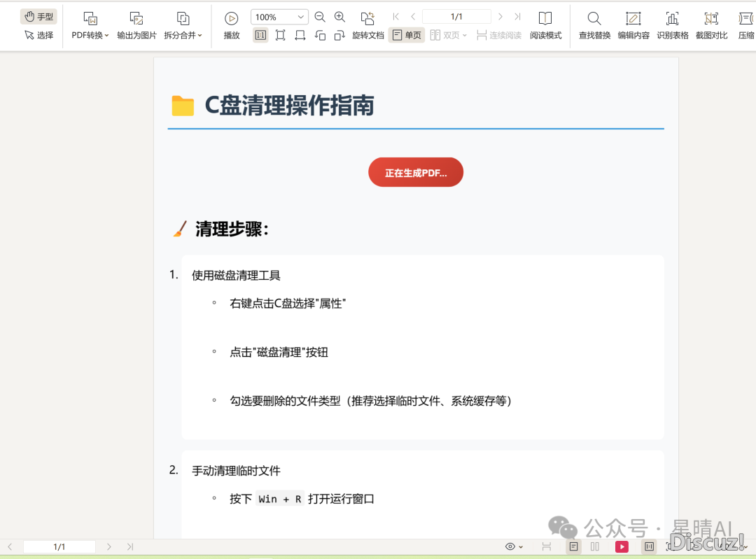Viewport: 756px width, 559px height.
Task: Toggle the 1:1 actual size view
Action: tap(260, 35)
